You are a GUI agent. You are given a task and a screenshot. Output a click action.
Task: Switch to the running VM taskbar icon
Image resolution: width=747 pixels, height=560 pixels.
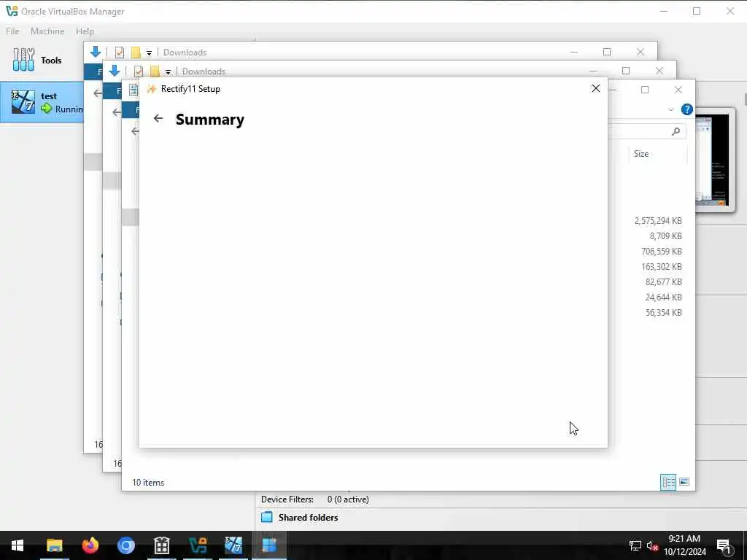233,545
